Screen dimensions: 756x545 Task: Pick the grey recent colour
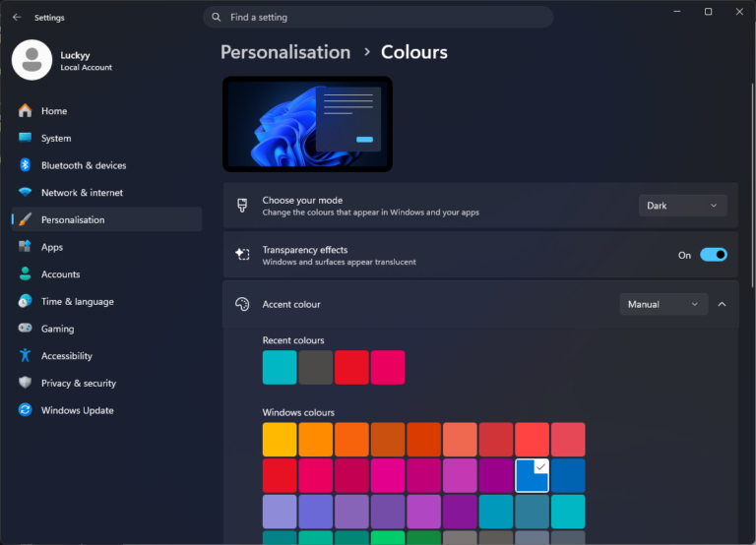point(316,367)
